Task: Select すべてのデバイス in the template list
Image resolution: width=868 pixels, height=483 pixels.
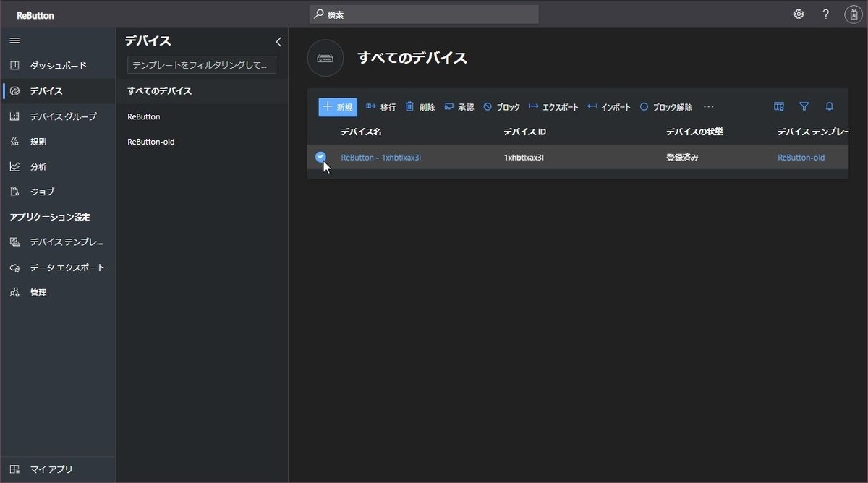Action: 202,91
